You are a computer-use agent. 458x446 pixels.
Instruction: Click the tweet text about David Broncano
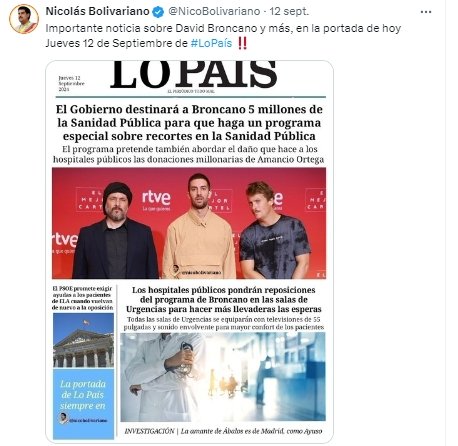tap(223, 36)
